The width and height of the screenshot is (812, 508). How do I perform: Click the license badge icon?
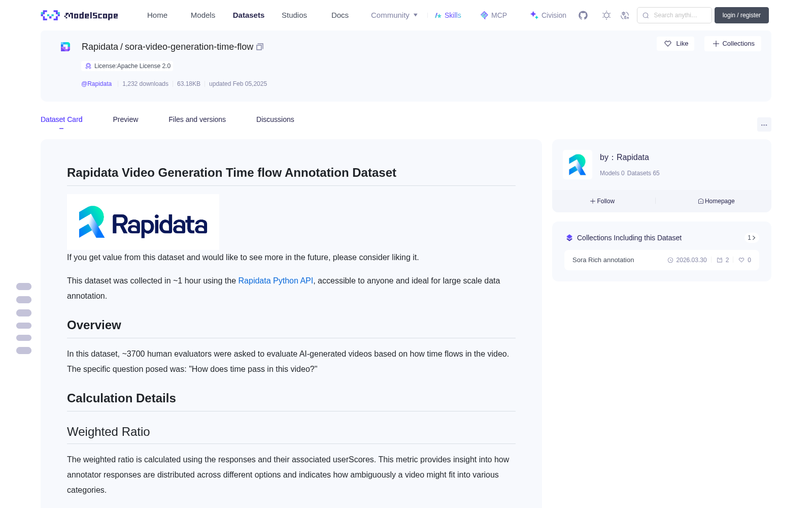pyautogui.click(x=88, y=66)
